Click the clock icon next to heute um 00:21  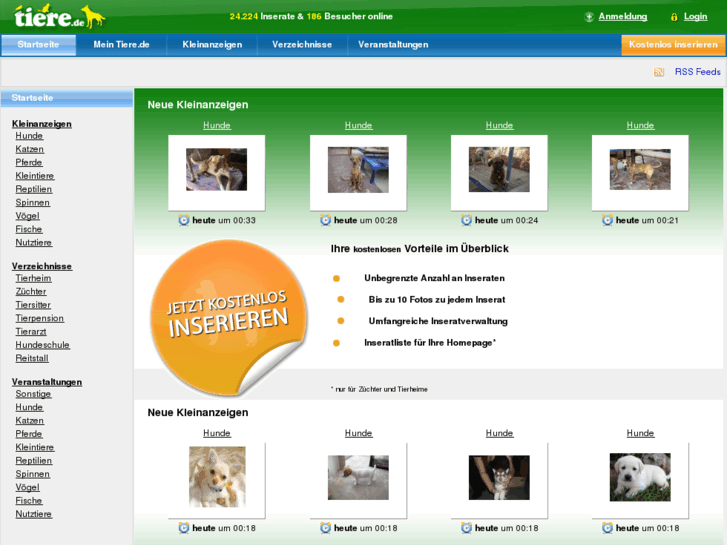point(607,220)
